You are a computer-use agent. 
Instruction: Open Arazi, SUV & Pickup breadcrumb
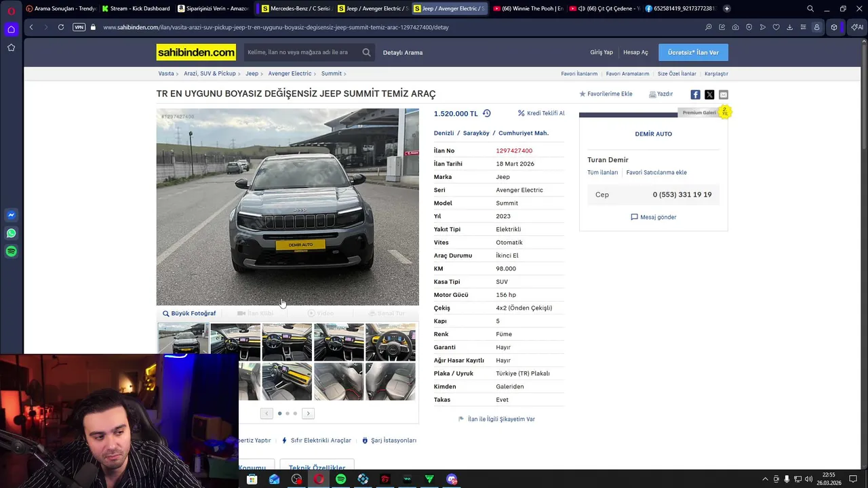pyautogui.click(x=210, y=73)
